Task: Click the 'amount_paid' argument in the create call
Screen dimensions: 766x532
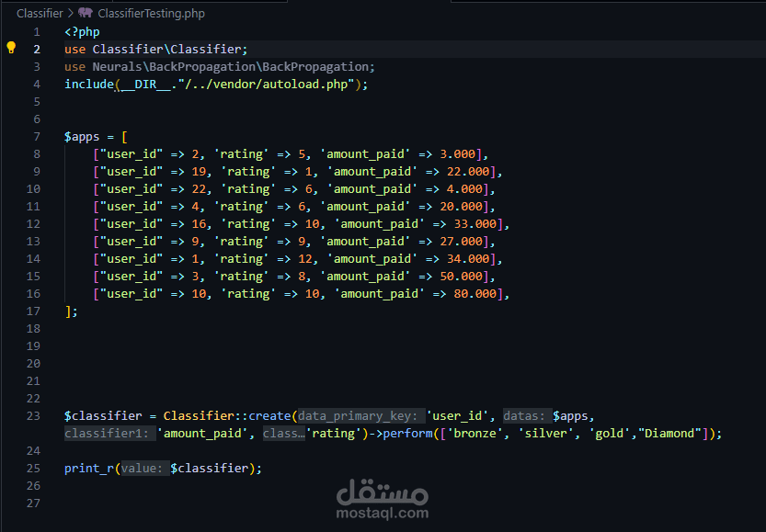Action: 202,434
